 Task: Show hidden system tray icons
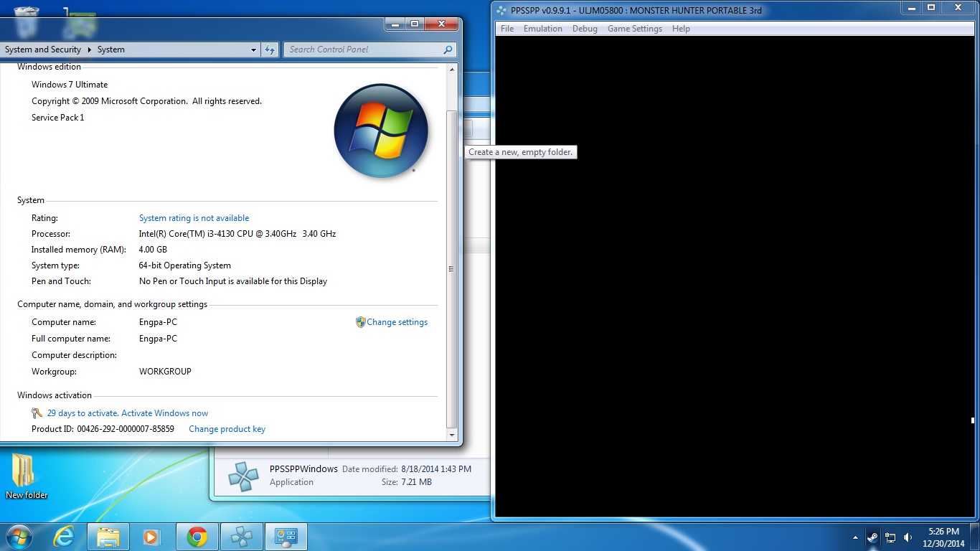(x=855, y=537)
